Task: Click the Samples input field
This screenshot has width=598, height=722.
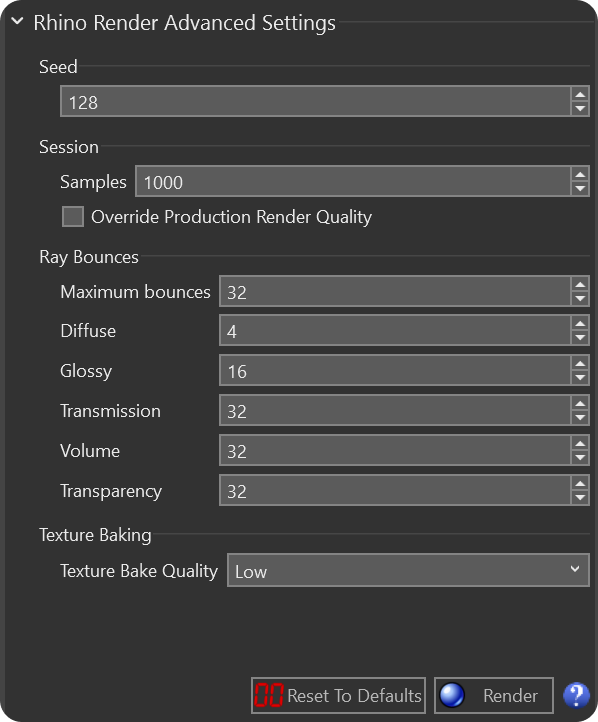Action: [x=353, y=181]
